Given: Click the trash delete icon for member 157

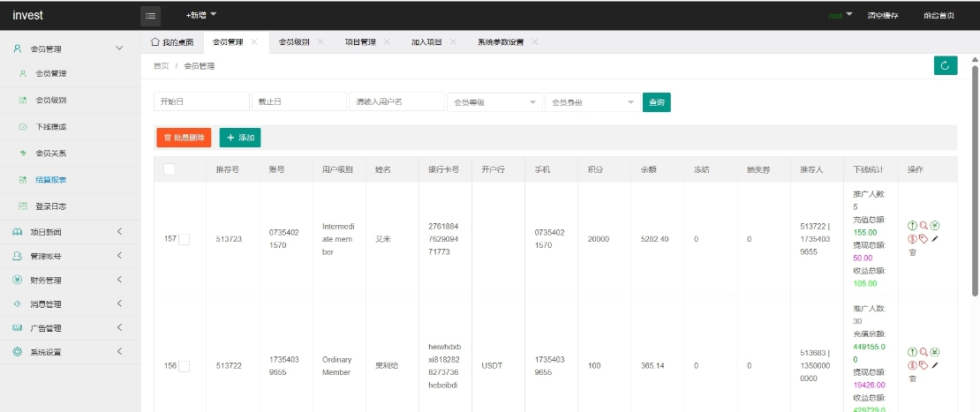Looking at the screenshot, I should pyautogui.click(x=913, y=252).
